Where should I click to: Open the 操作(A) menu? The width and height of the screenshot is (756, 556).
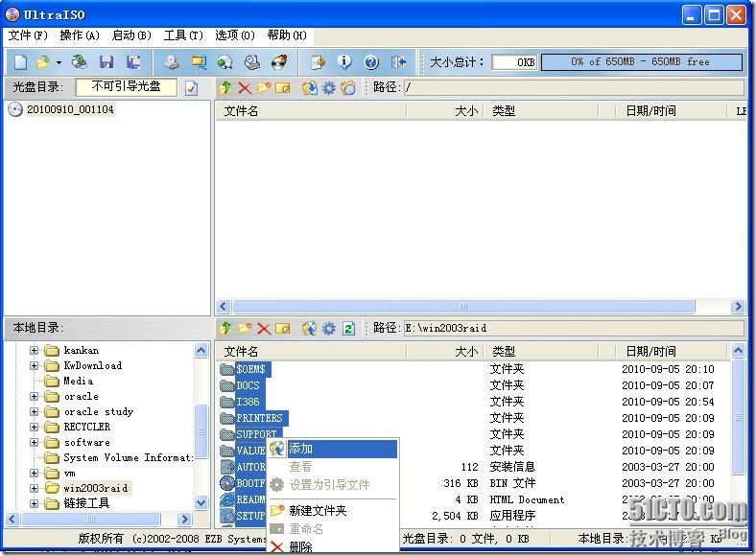(80, 35)
